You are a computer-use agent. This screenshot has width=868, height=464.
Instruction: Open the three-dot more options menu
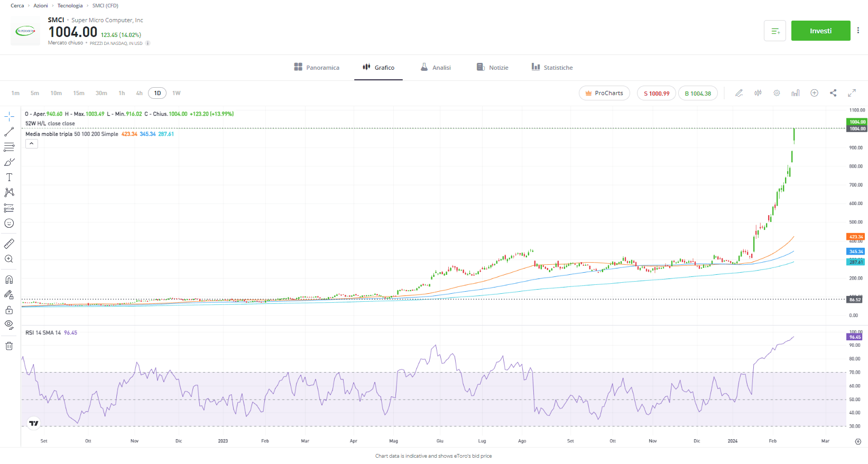pyautogui.click(x=858, y=31)
